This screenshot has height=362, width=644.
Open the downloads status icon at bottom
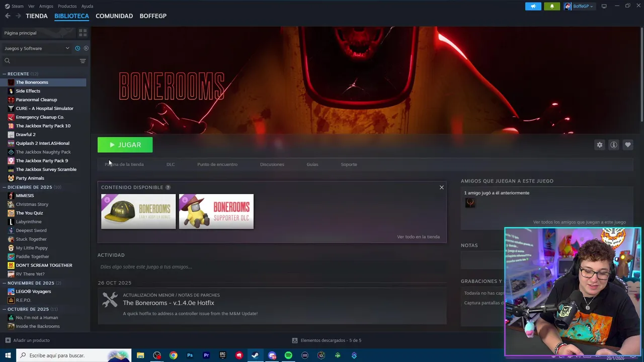click(295, 340)
